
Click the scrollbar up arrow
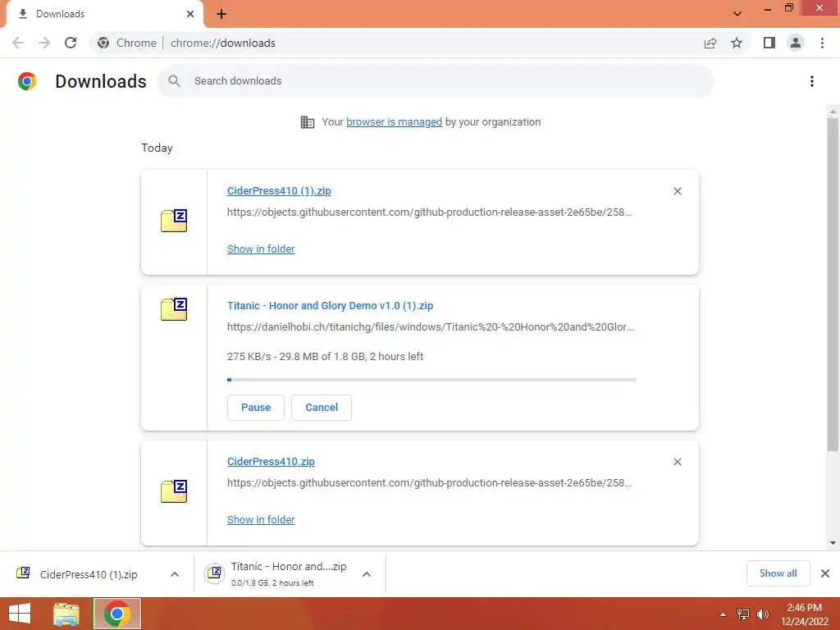tap(833, 111)
